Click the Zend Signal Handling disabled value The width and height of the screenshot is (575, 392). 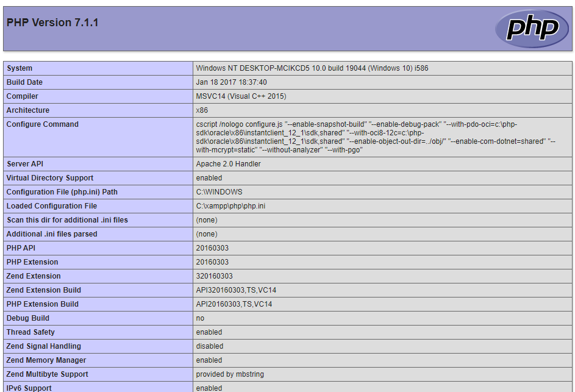pos(209,346)
